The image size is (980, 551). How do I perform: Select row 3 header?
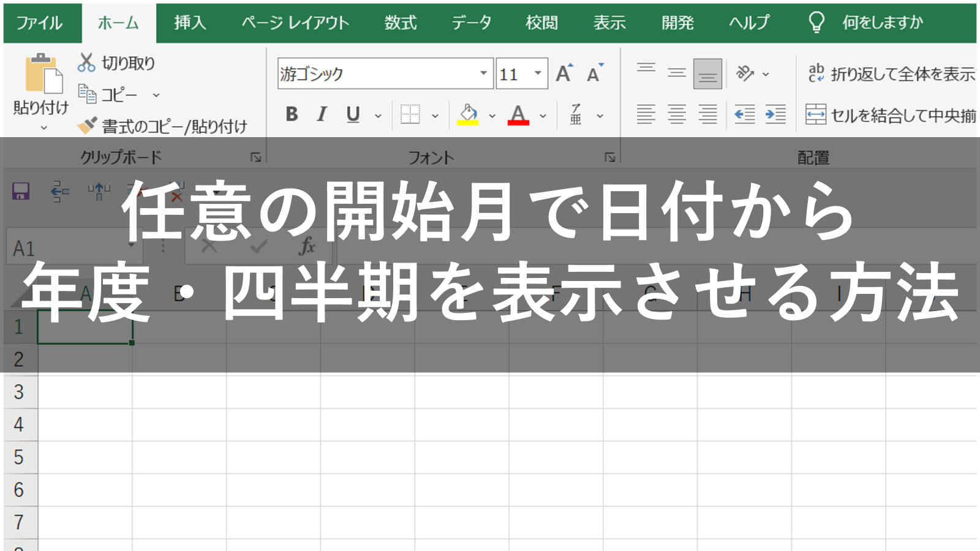[x=19, y=392]
